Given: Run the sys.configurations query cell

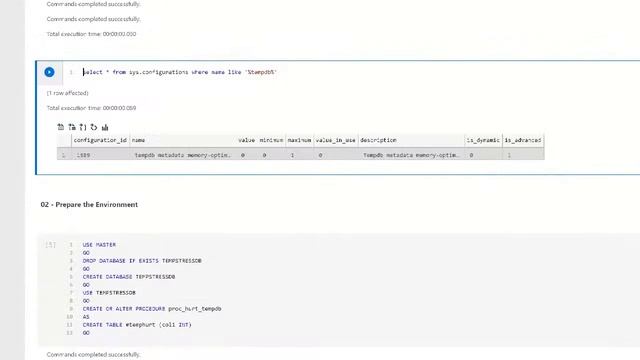Looking at the screenshot, I should tap(49, 72).
